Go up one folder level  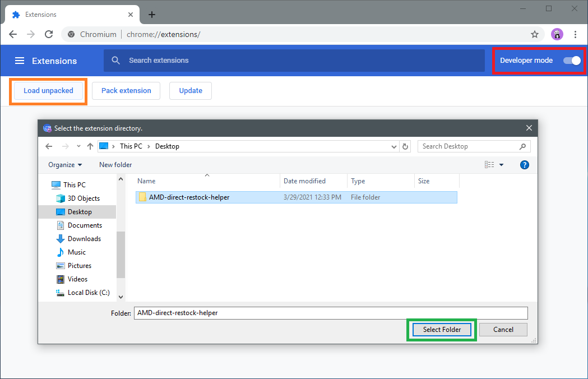(90, 146)
